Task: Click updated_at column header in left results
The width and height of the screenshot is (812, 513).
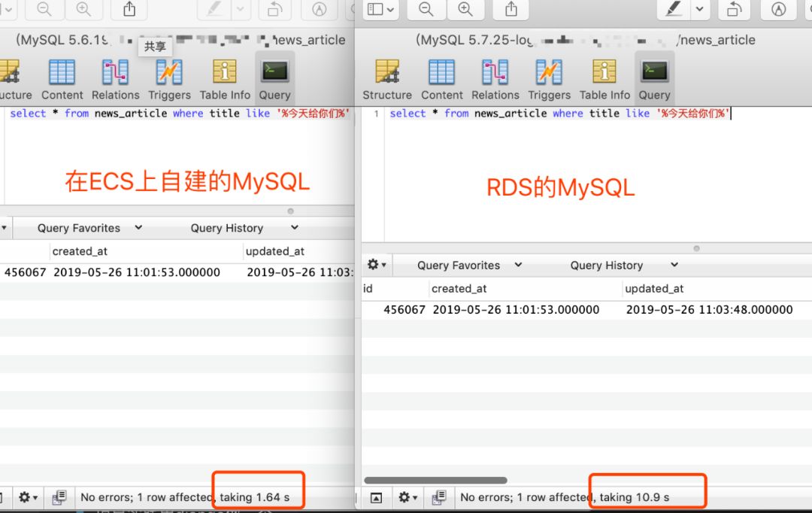Action: 298,251
